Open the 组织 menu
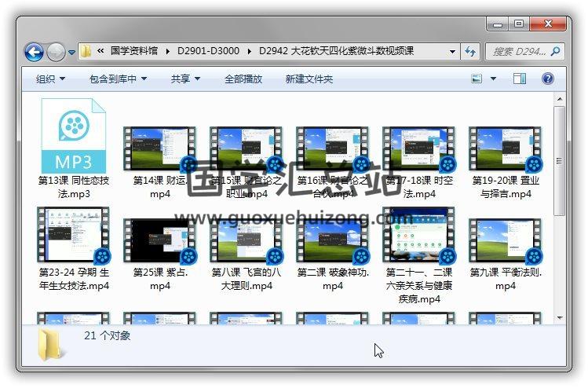This screenshot has height=388, width=588. point(50,79)
